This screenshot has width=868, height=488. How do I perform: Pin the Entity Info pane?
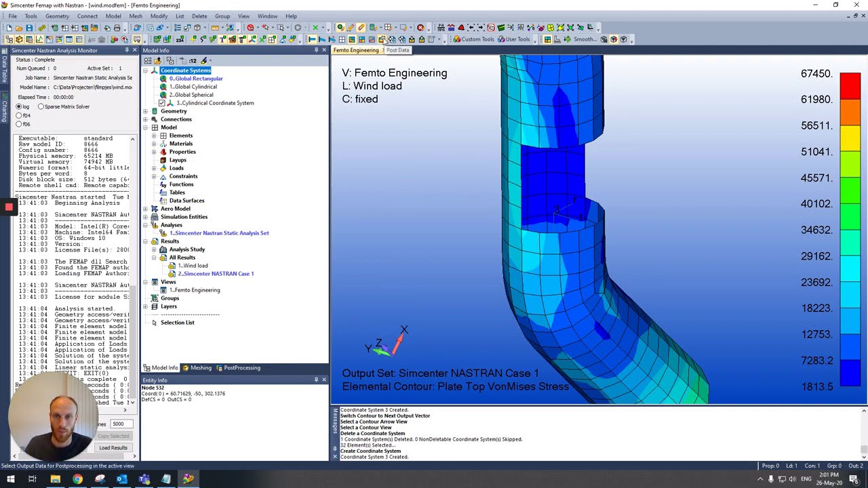tap(316, 380)
